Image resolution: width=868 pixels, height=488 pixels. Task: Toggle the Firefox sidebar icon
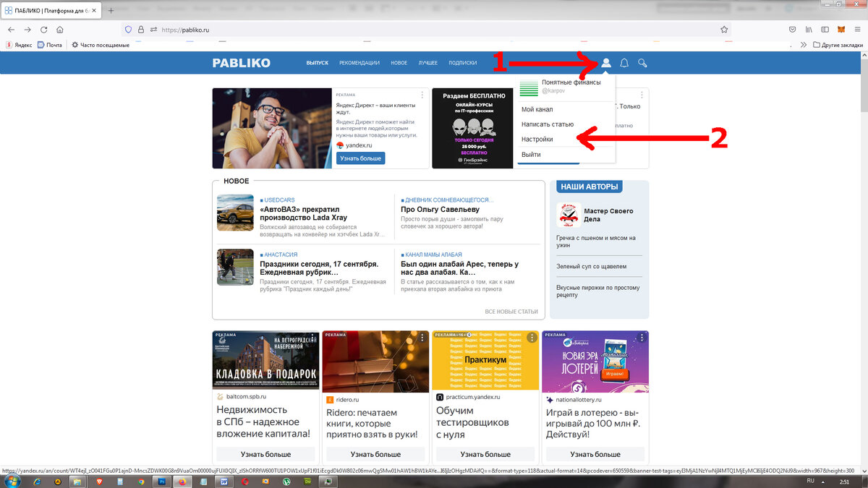tap(825, 30)
